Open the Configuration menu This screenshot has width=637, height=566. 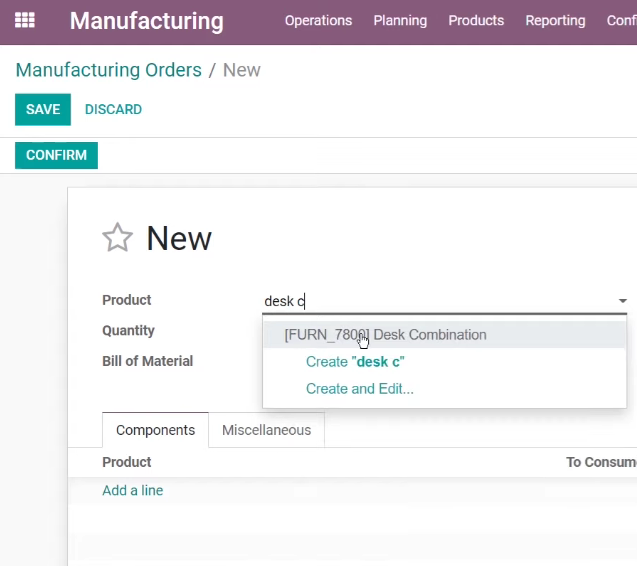(622, 21)
